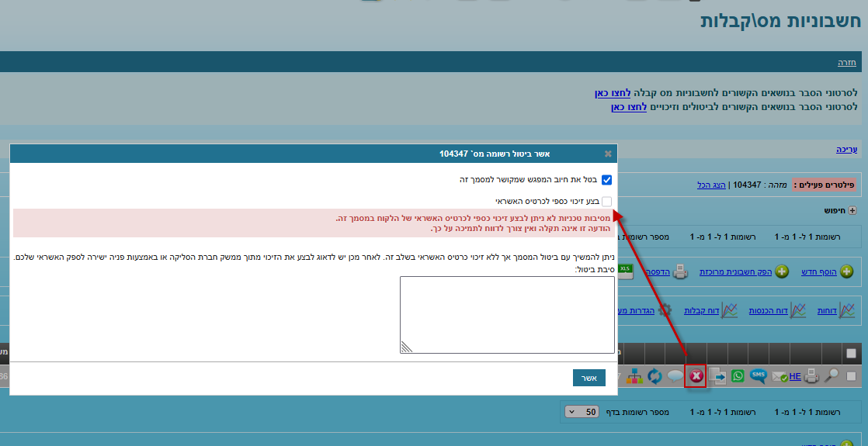Click the blue refresh arrows icon
The image size is (868, 446).
654,376
